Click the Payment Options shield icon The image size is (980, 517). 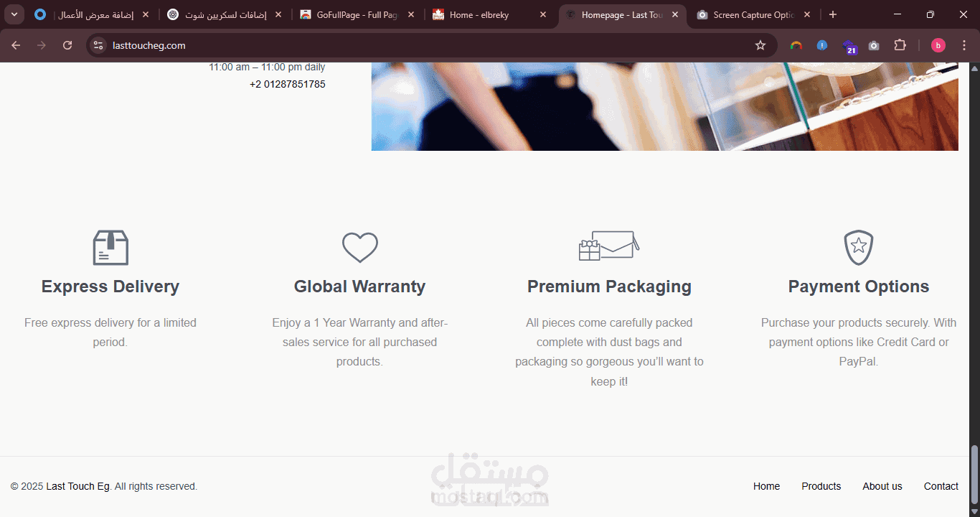pyautogui.click(x=859, y=248)
